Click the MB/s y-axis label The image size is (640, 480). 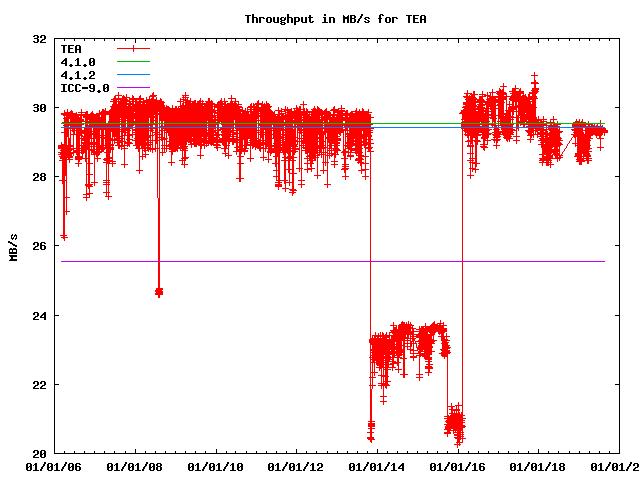pyautogui.click(x=13, y=247)
